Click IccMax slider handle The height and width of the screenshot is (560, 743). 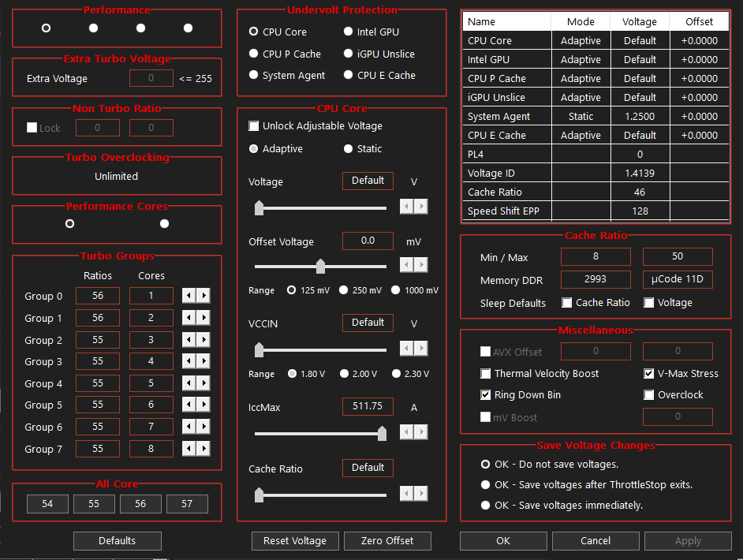pyautogui.click(x=382, y=433)
